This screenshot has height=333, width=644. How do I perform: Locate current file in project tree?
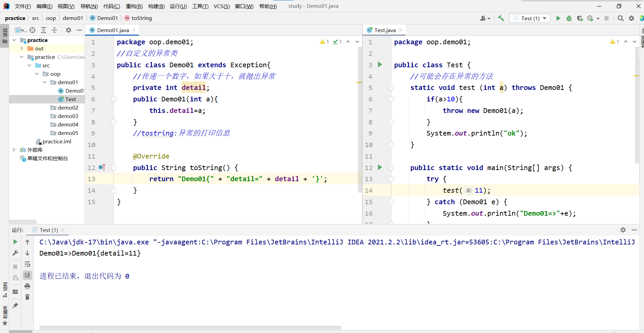click(x=32, y=30)
